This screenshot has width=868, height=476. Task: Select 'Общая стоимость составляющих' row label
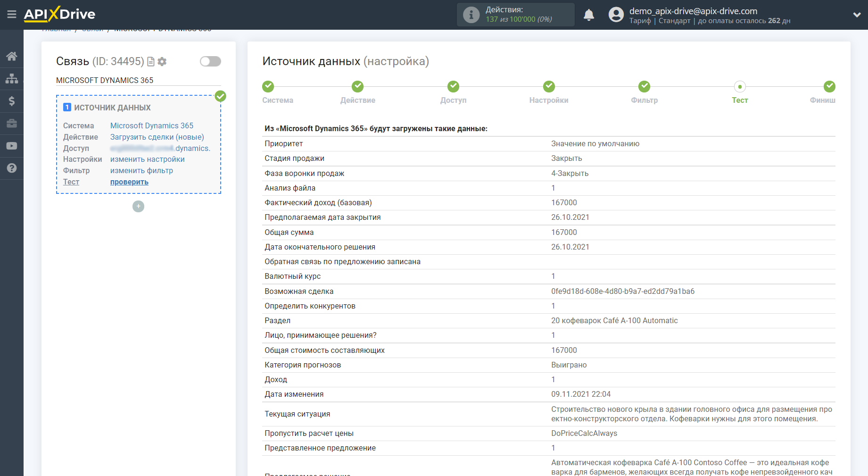point(324,350)
